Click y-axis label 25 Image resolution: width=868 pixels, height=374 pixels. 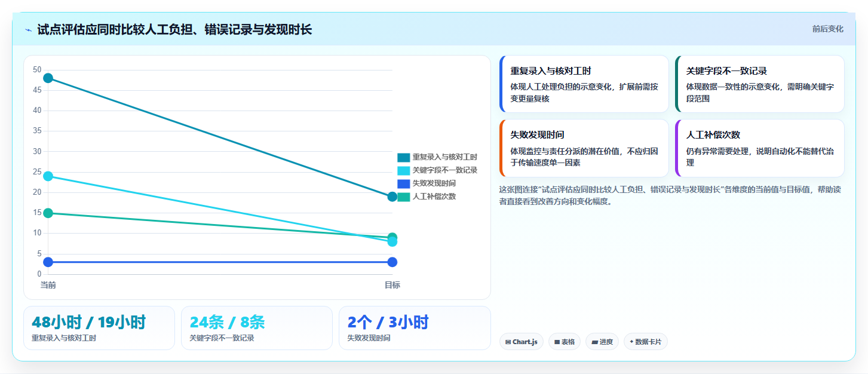pyautogui.click(x=37, y=172)
